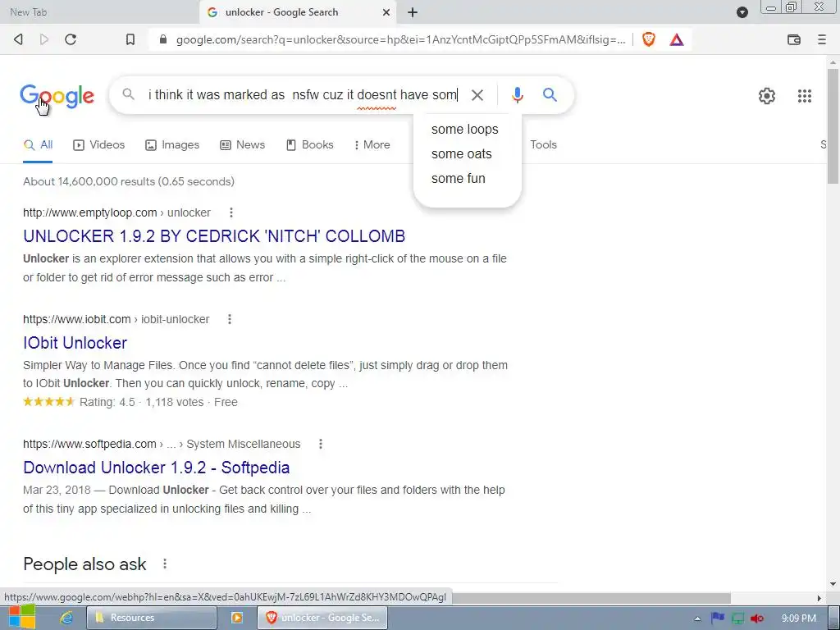The width and height of the screenshot is (840, 630).
Task: Open a new tab with the plus button
Action: point(413,12)
